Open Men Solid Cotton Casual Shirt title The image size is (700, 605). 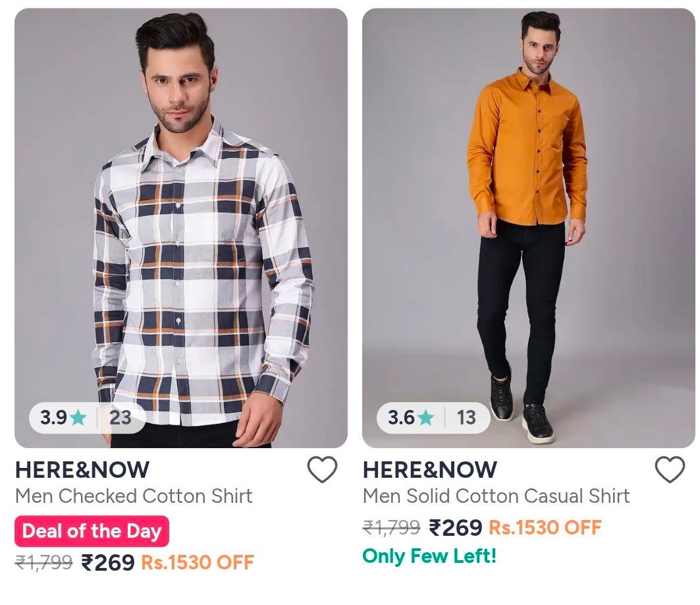point(496,496)
